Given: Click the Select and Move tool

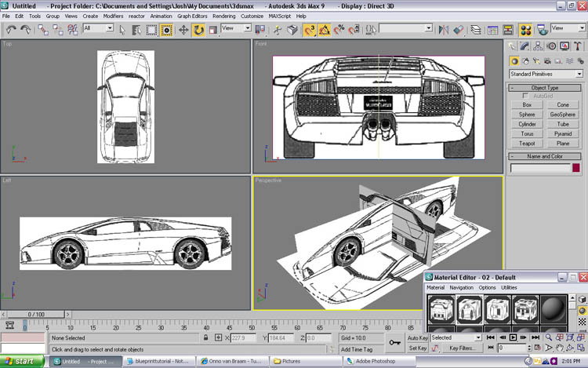Looking at the screenshot, I should tap(183, 29).
